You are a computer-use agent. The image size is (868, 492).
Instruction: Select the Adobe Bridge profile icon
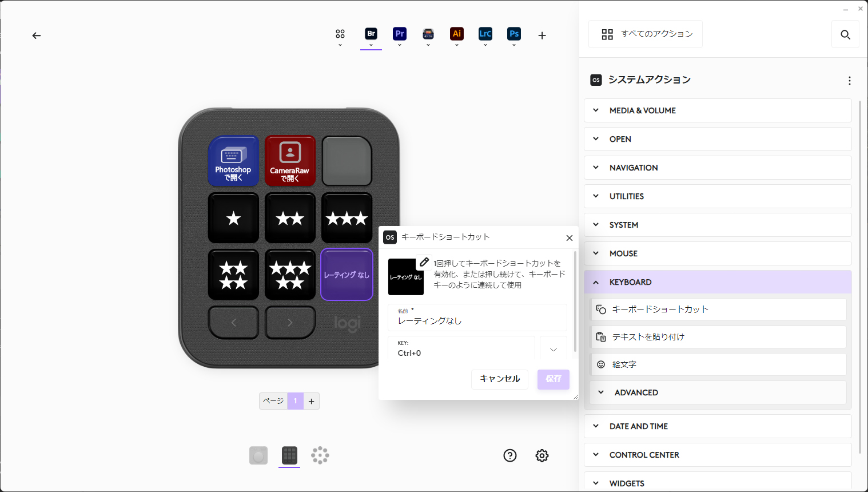click(x=371, y=34)
